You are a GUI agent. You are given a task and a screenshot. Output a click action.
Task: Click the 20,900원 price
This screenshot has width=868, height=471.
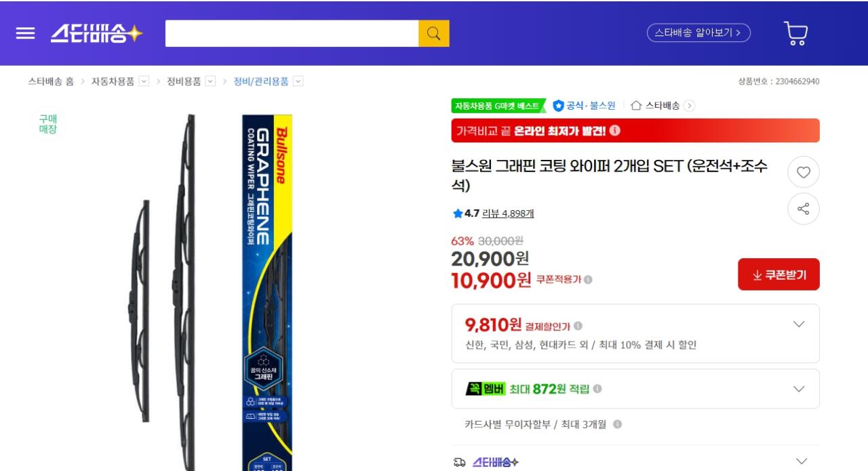(490, 258)
